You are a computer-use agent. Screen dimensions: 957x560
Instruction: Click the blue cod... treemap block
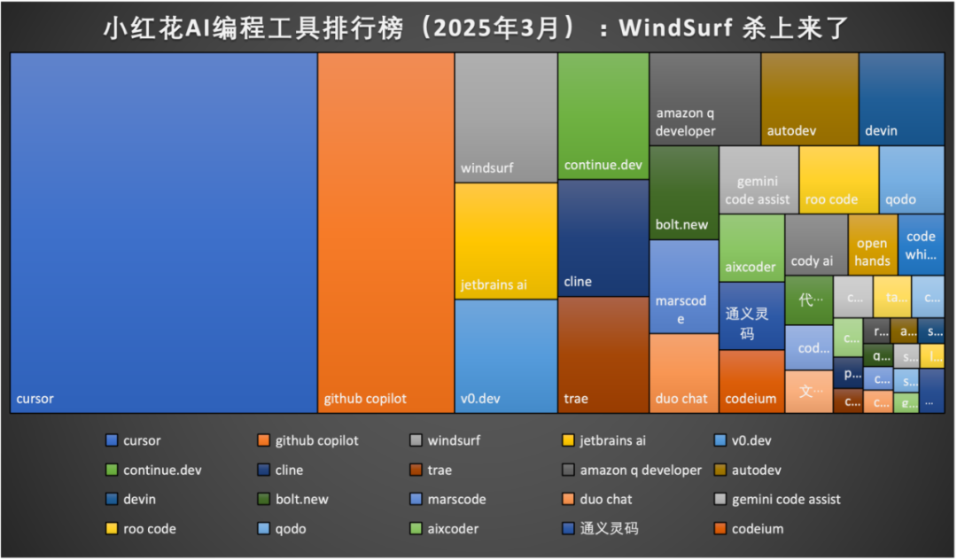pos(809,347)
